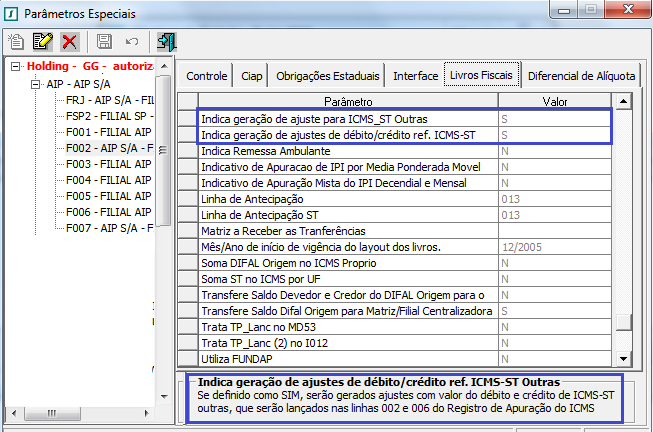653x432 pixels.
Task: Open the Obrigações Estaduais tab
Action: point(327,76)
